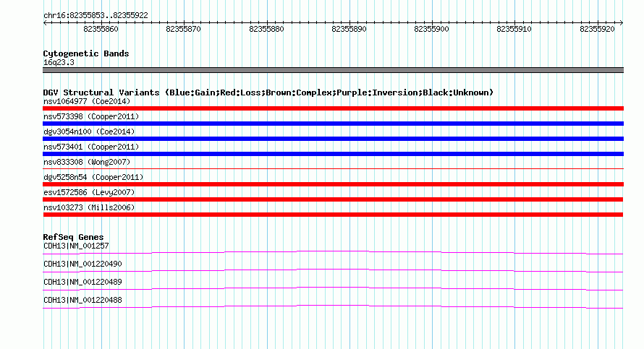Click the Cytogenetic Bands track title
This screenshot has height=349, width=644.
pos(86,53)
